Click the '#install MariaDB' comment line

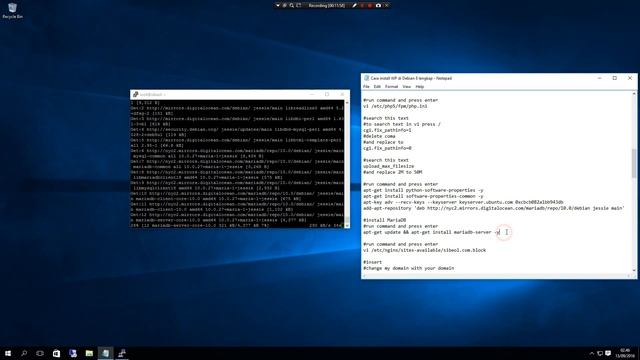(x=384, y=220)
